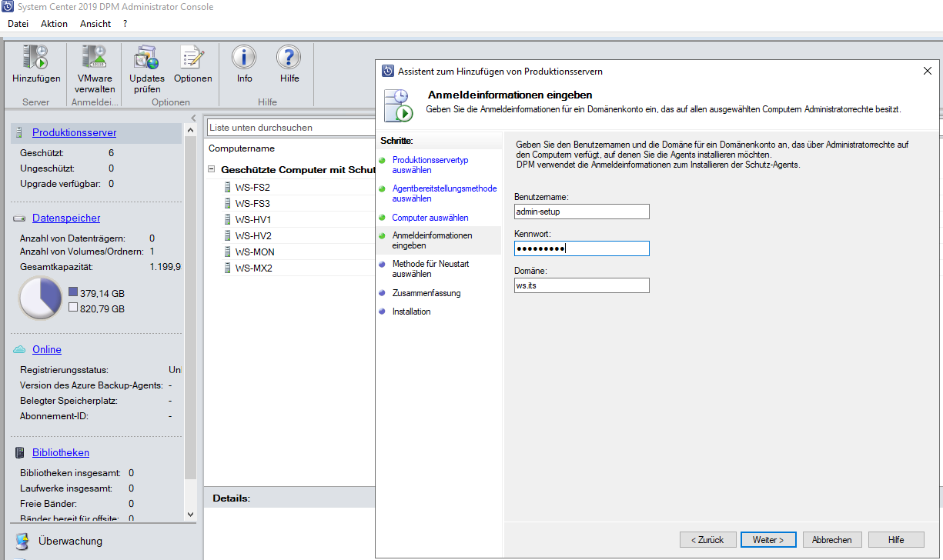Open the question mark help menu

coord(125,24)
